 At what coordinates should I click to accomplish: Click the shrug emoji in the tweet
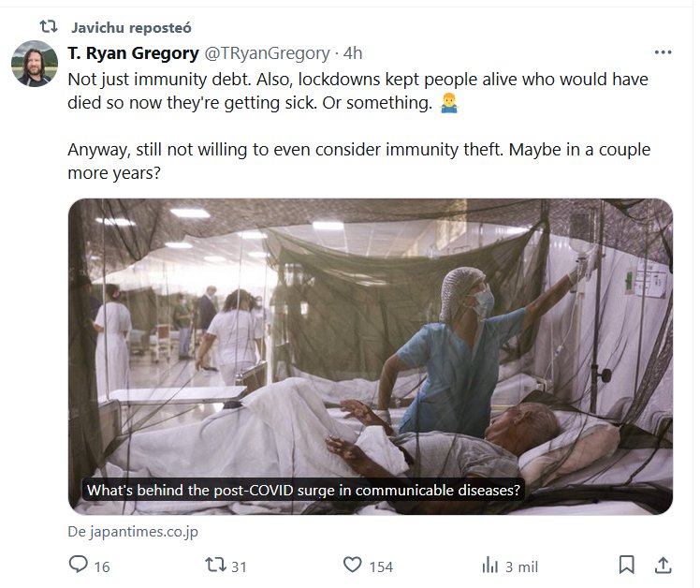point(447,103)
